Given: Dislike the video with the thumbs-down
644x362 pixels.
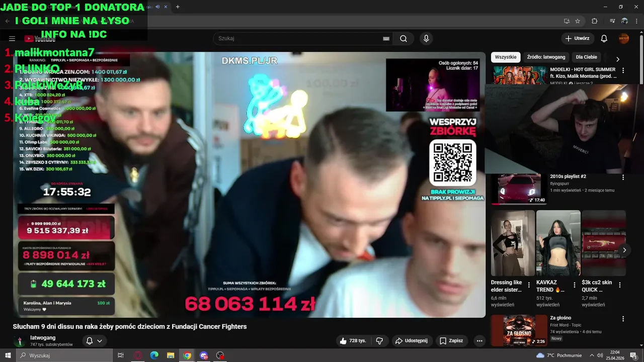Looking at the screenshot, I should pos(379,341).
